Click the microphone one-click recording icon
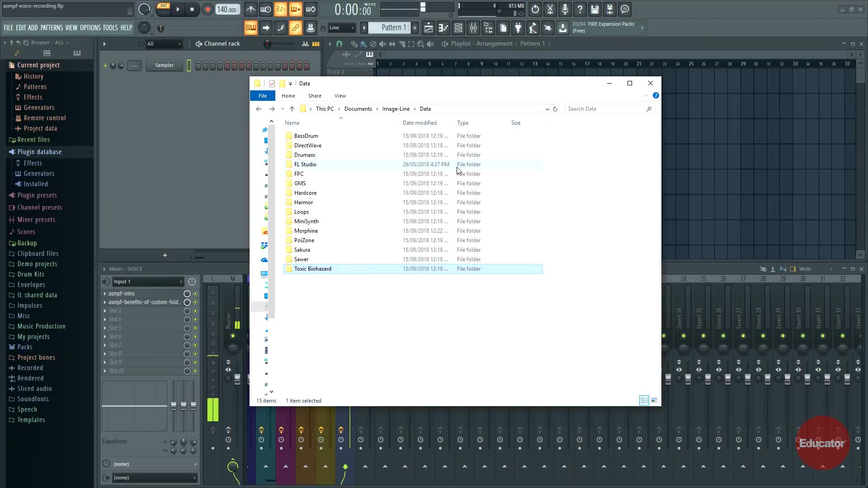The image size is (868, 488). [x=565, y=9]
